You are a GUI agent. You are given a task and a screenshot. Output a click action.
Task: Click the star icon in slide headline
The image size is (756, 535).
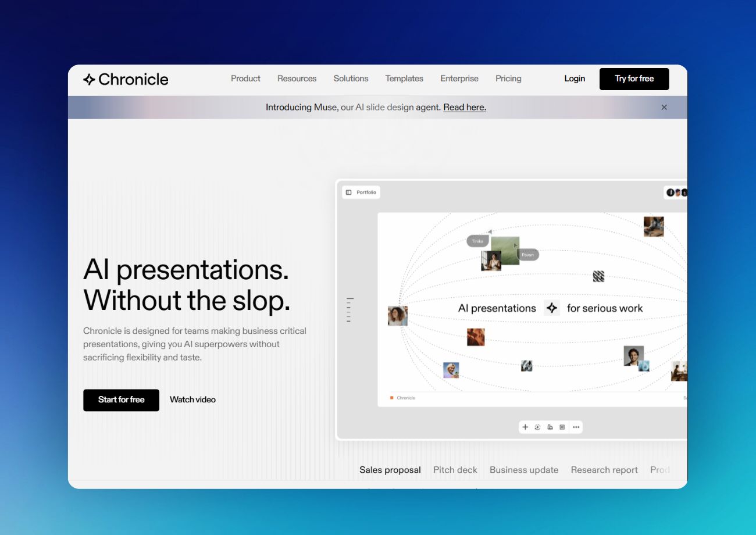551,308
